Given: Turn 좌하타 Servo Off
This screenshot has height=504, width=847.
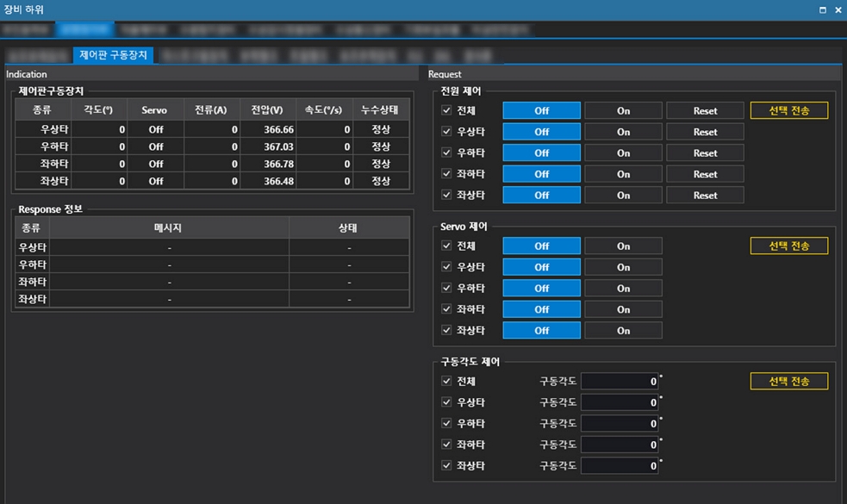Looking at the screenshot, I should point(541,309).
